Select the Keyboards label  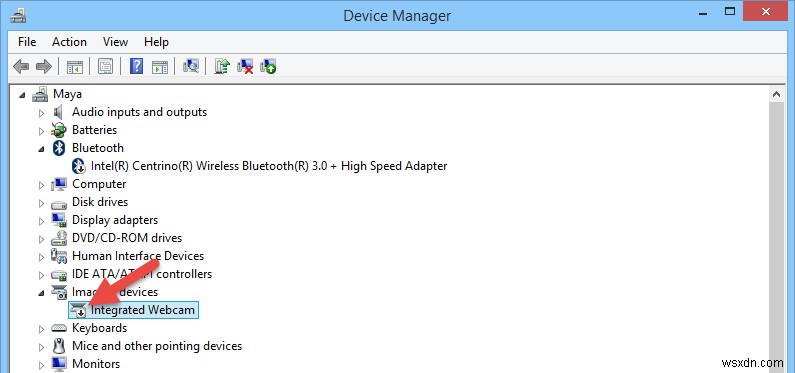99,328
